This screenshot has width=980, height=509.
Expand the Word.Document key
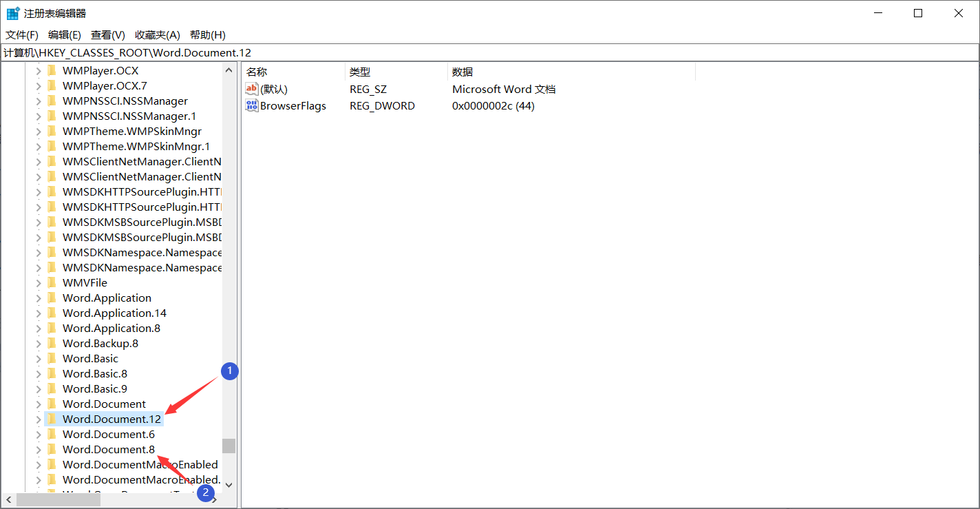[x=39, y=404]
